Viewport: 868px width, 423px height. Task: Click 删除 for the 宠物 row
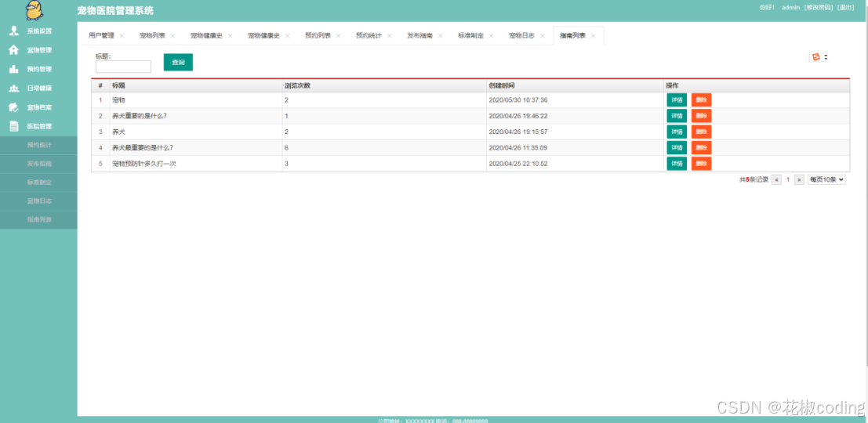tap(701, 100)
